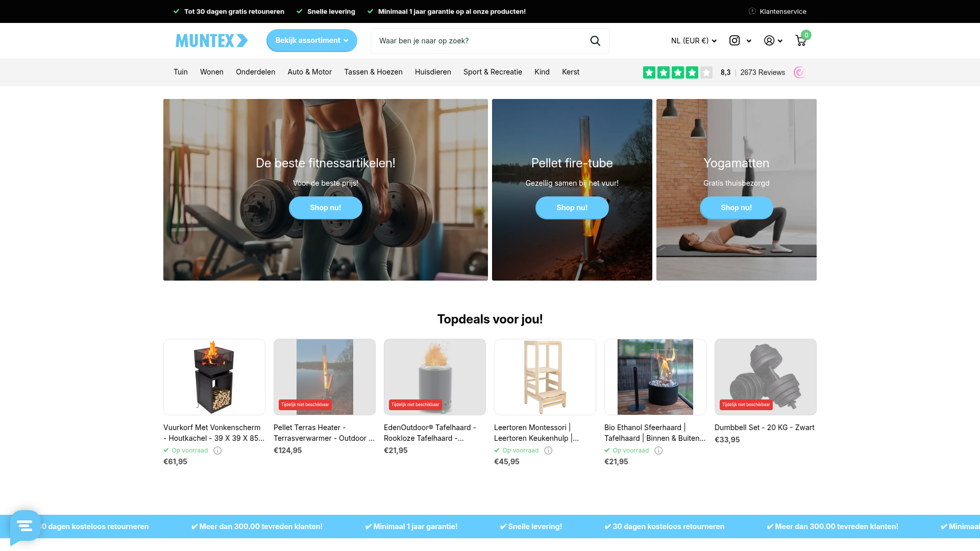Open the Klantenservice link
980x551 pixels.
click(x=783, y=11)
